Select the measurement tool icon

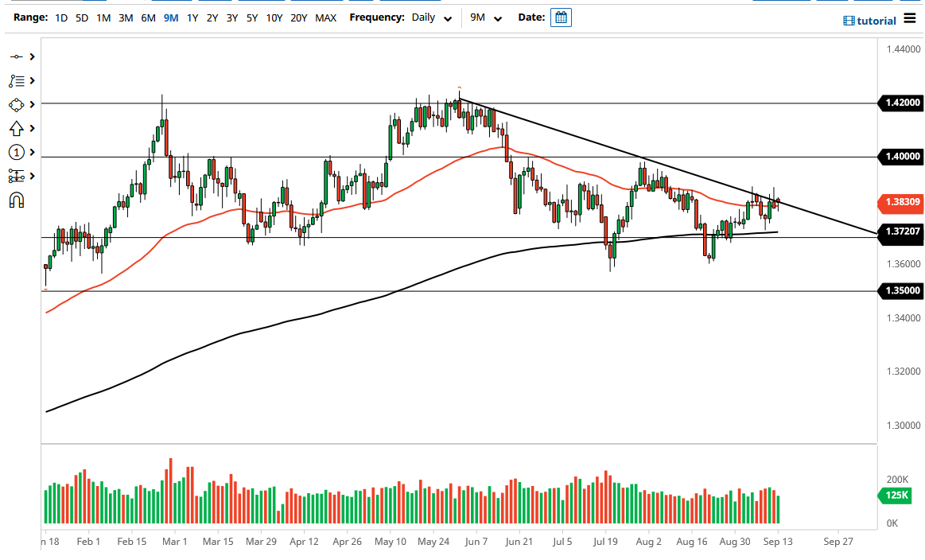click(16, 176)
